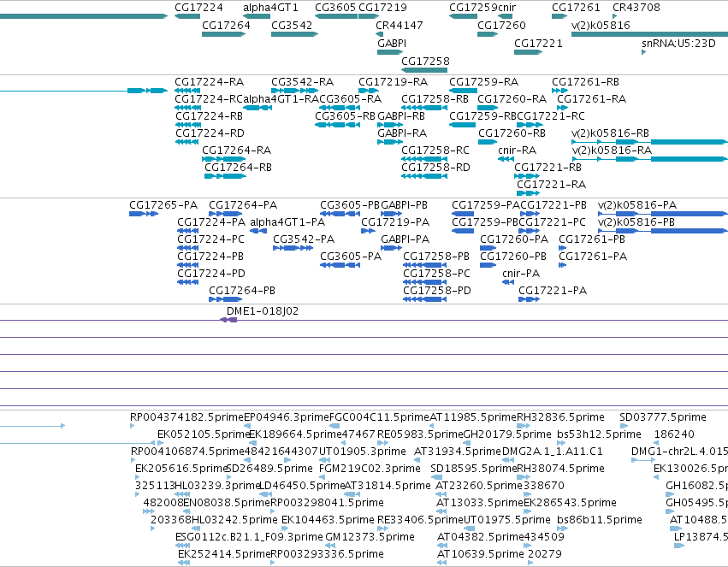Click the CG17264-PB protein label
The image size is (728, 567).
242,291
